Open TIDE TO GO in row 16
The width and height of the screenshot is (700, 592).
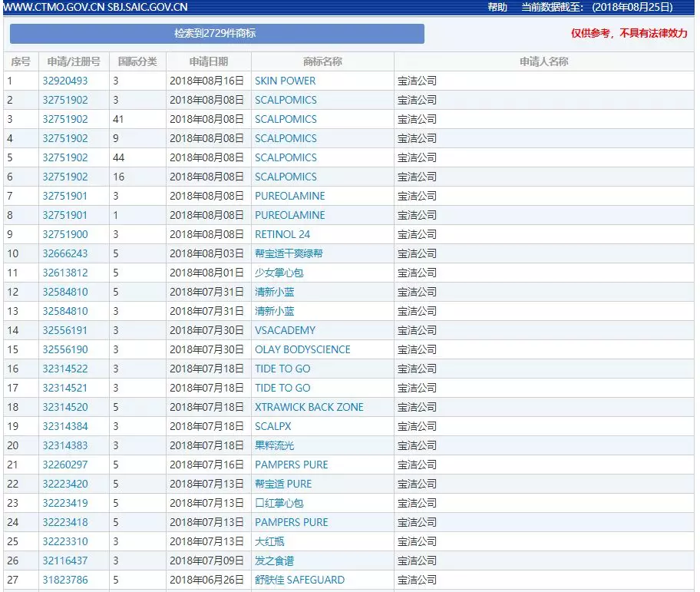click(282, 369)
